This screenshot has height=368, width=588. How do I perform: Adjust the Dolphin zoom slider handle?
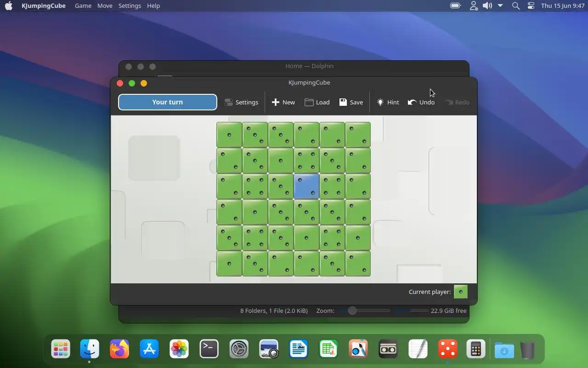pos(352,310)
